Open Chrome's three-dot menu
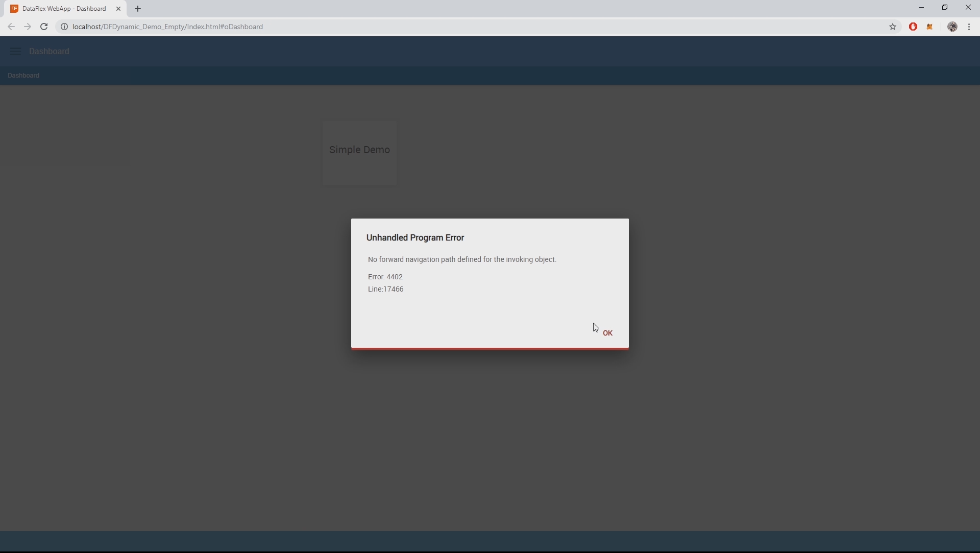Screen dimensions: 980x553 coord(969,27)
